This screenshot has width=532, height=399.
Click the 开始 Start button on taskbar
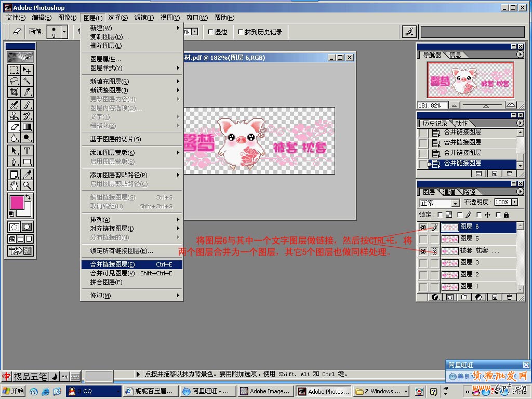14,391
